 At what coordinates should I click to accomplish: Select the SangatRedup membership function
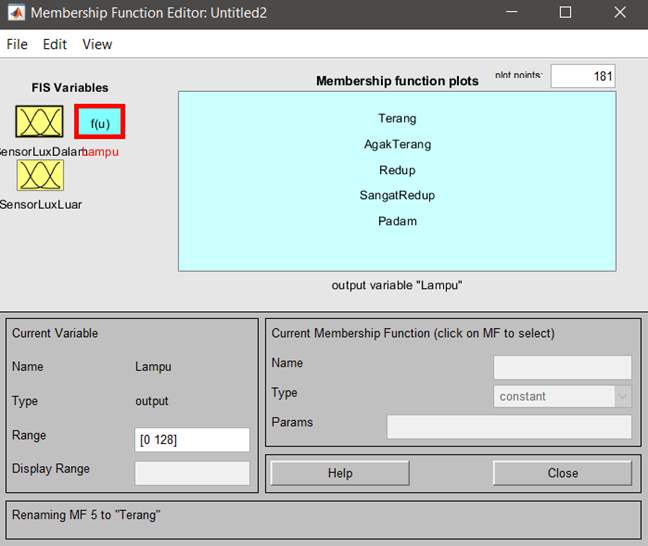[397, 196]
